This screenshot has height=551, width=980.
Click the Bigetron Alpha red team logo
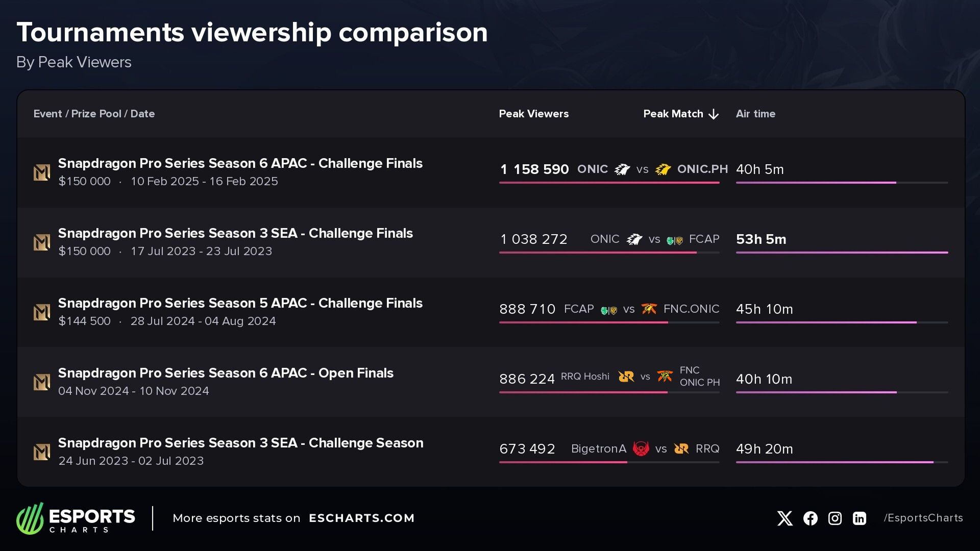point(641,449)
